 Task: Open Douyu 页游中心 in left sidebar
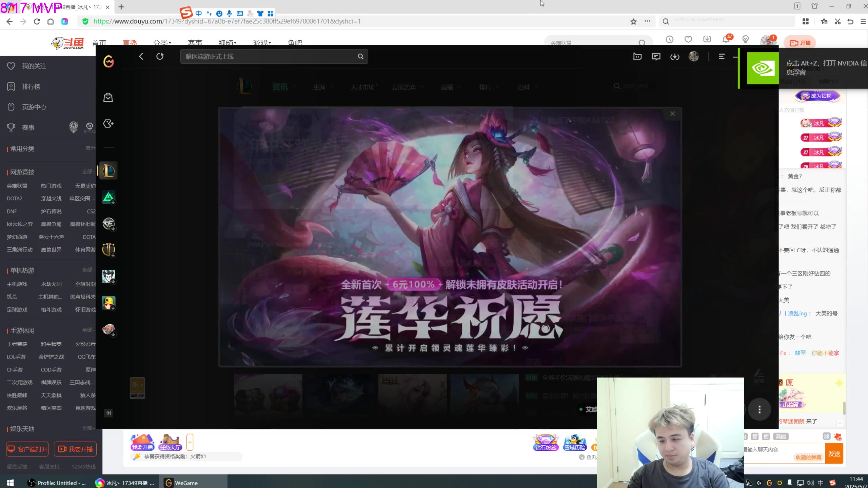(34, 107)
